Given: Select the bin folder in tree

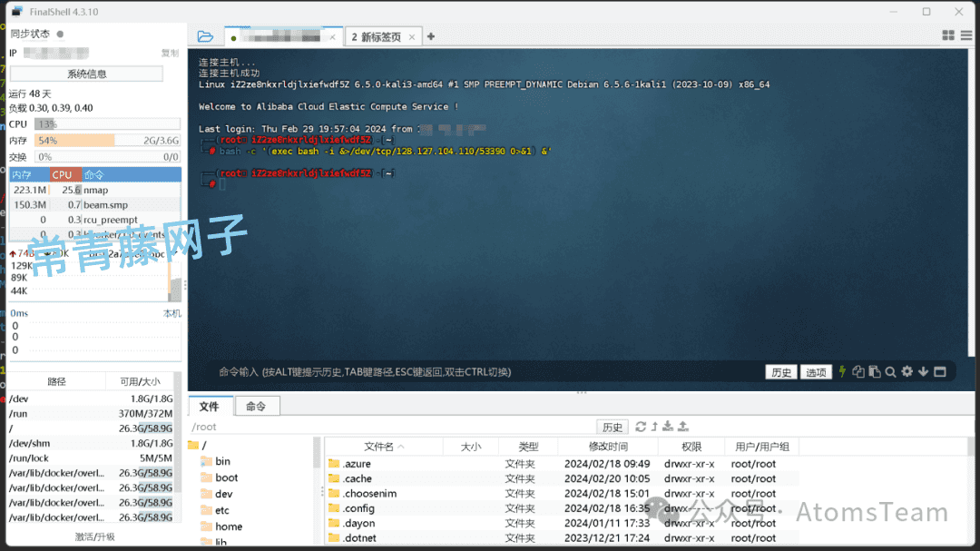Looking at the screenshot, I should [216, 461].
